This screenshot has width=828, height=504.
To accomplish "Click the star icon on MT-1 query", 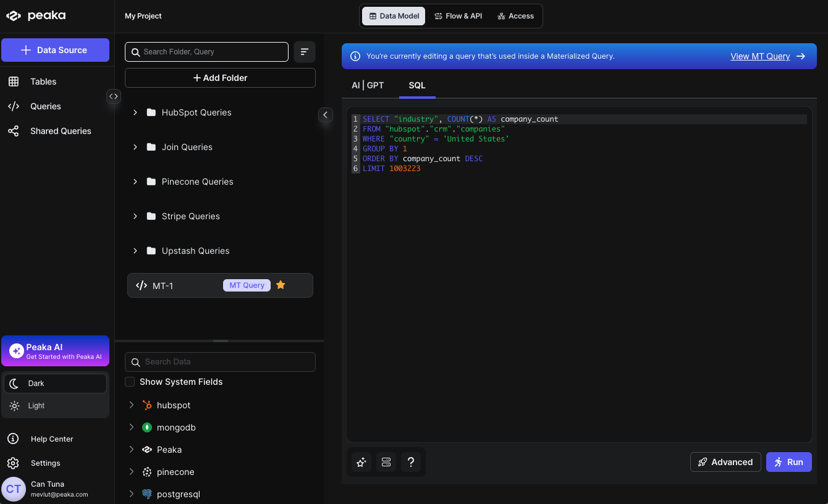I will [281, 285].
